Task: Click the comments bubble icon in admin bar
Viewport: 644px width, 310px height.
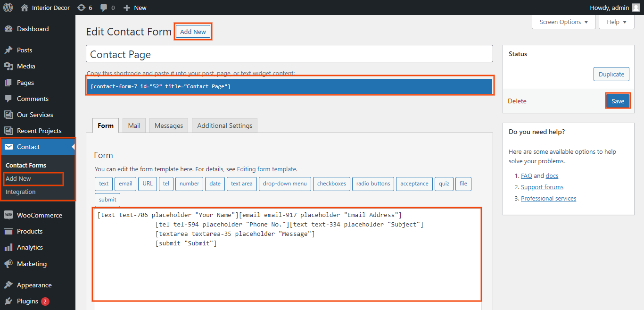Action: click(104, 8)
